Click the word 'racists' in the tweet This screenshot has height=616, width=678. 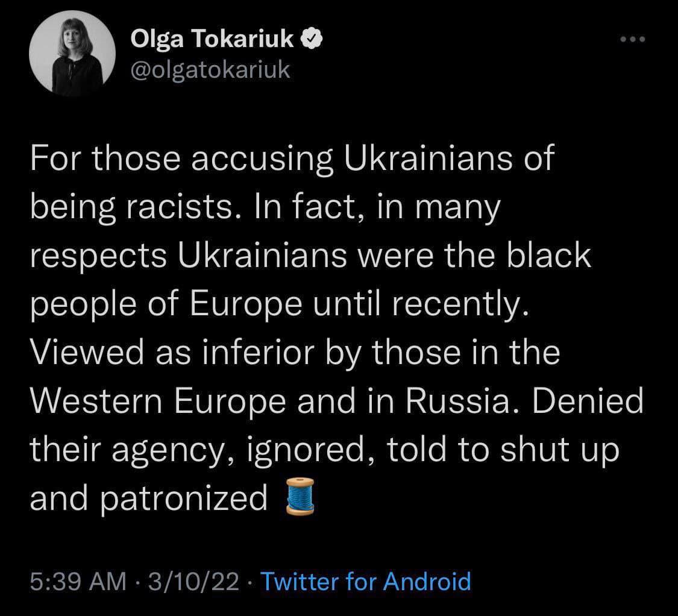coord(180,207)
